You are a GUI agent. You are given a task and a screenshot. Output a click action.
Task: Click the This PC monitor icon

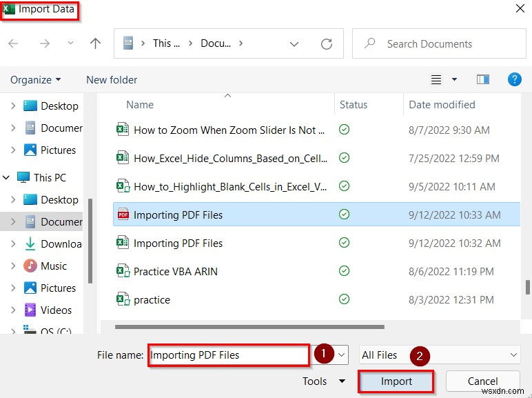(x=23, y=177)
